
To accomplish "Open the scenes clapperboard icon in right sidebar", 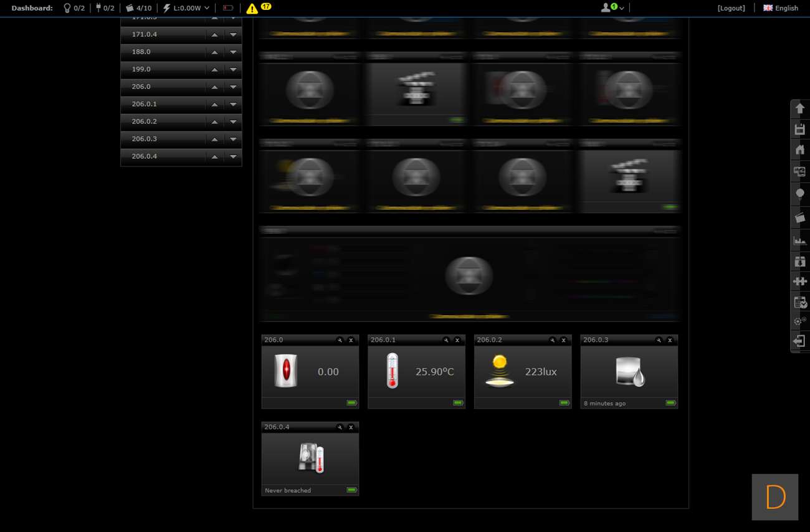I will click(800, 217).
